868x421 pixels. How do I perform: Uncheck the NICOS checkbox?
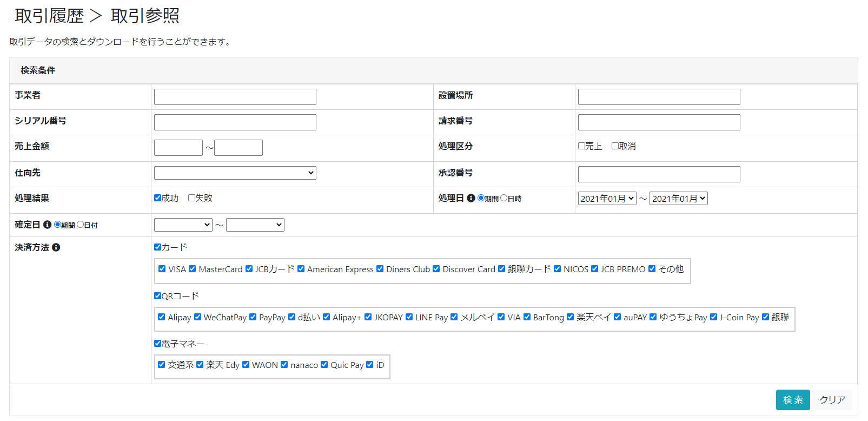557,269
